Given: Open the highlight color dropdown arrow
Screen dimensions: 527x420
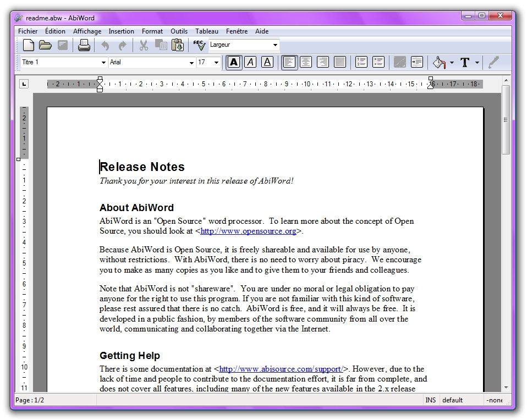Looking at the screenshot, I should 452,63.
